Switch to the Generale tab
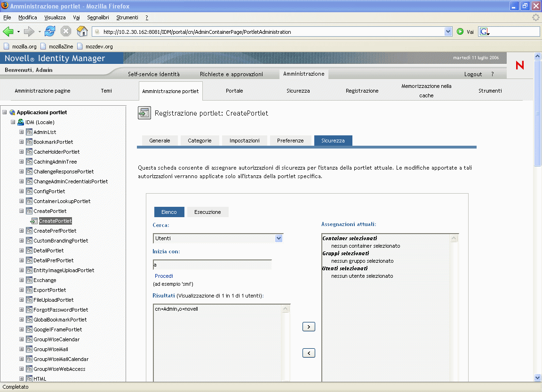The width and height of the screenshot is (542, 392). coord(159,141)
